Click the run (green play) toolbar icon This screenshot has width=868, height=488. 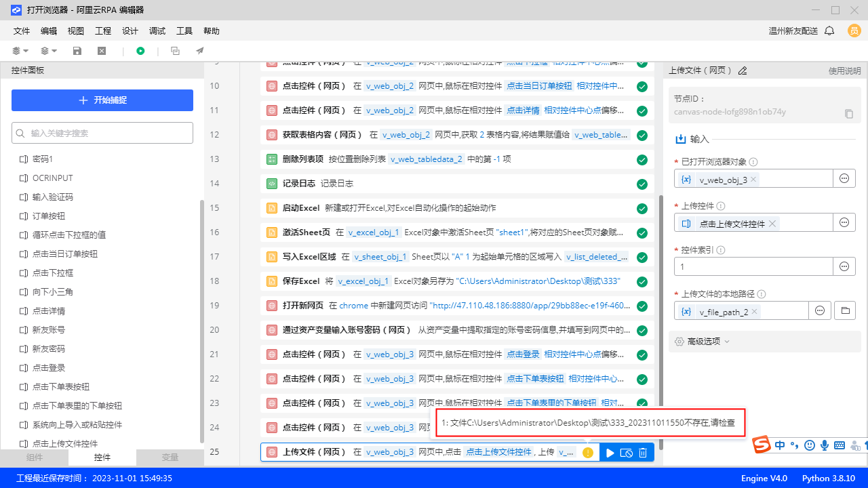[140, 51]
